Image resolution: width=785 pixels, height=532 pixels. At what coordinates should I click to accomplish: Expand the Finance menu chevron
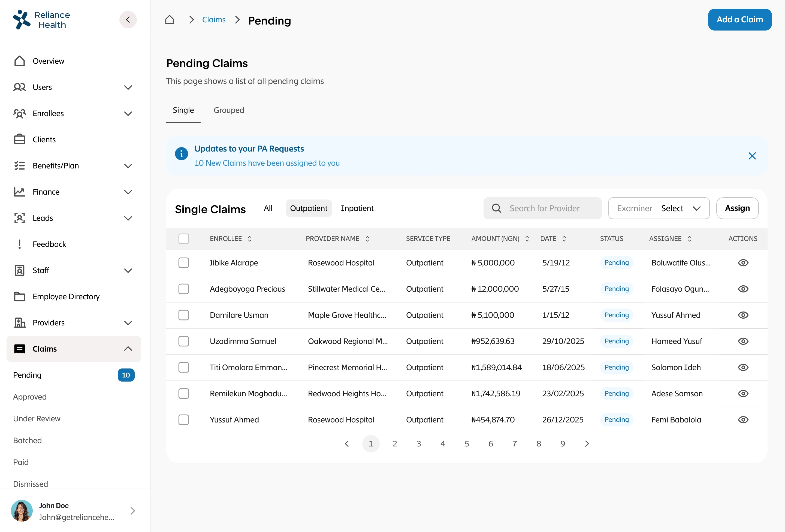tap(128, 192)
